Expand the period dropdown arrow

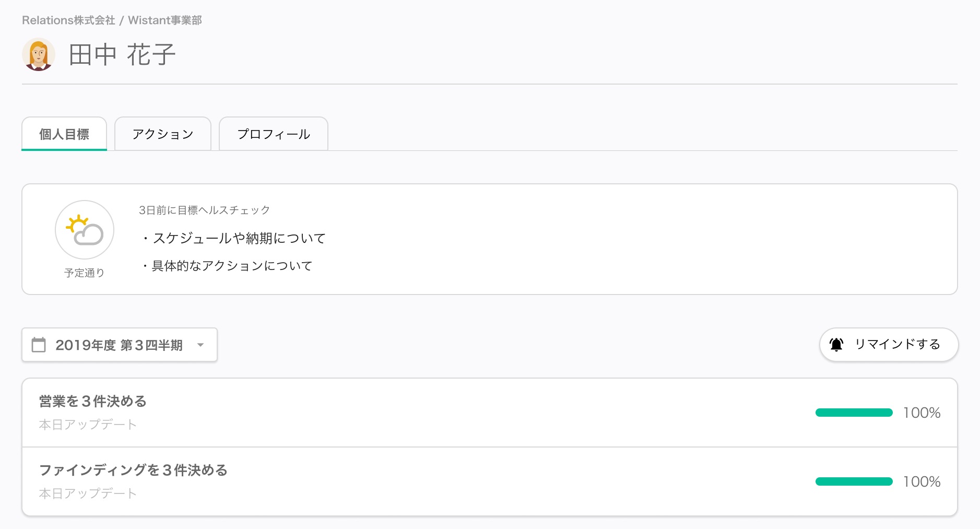tap(200, 345)
